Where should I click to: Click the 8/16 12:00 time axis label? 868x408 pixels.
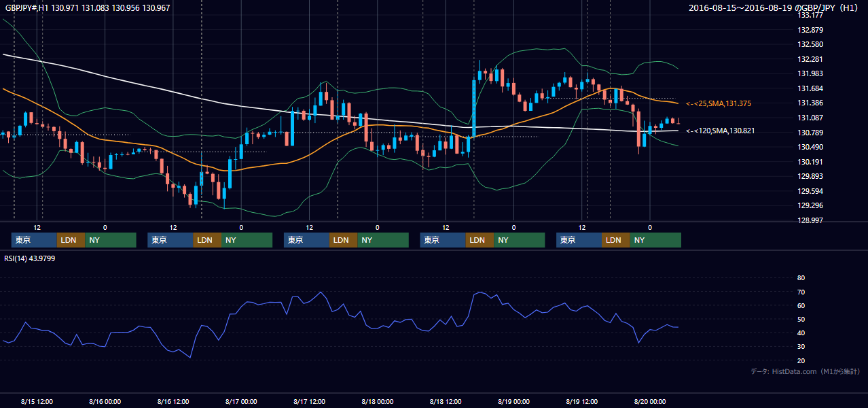[173, 401]
